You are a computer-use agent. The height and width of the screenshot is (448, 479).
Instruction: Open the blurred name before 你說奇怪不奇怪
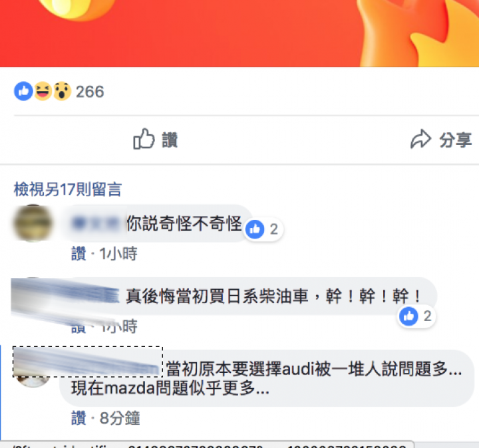(x=94, y=223)
